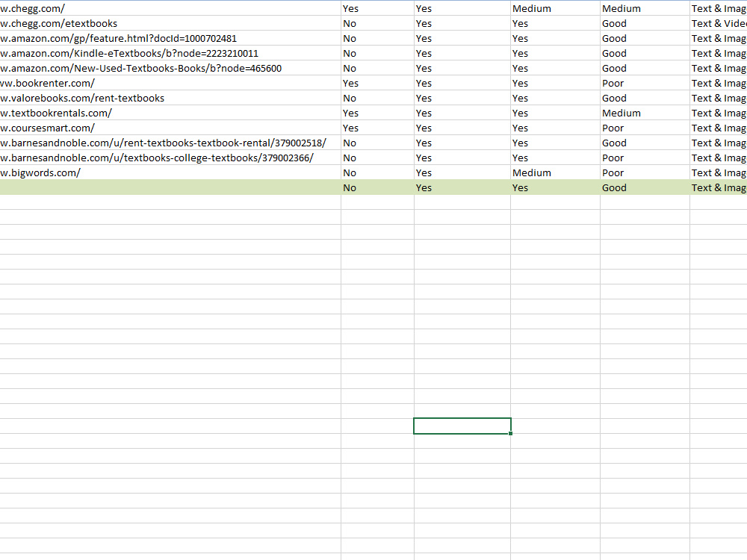
Task: Select the Yes cell beside the bookrenter.com URL
Action: pos(377,84)
